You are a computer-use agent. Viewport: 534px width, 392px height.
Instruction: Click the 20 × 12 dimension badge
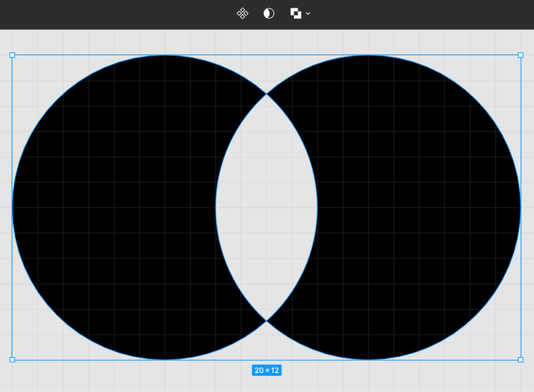click(x=266, y=370)
